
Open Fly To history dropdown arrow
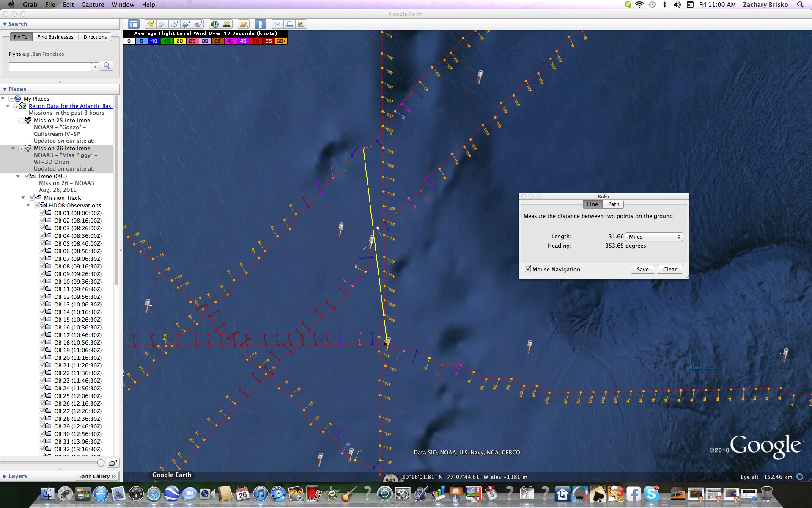point(95,66)
